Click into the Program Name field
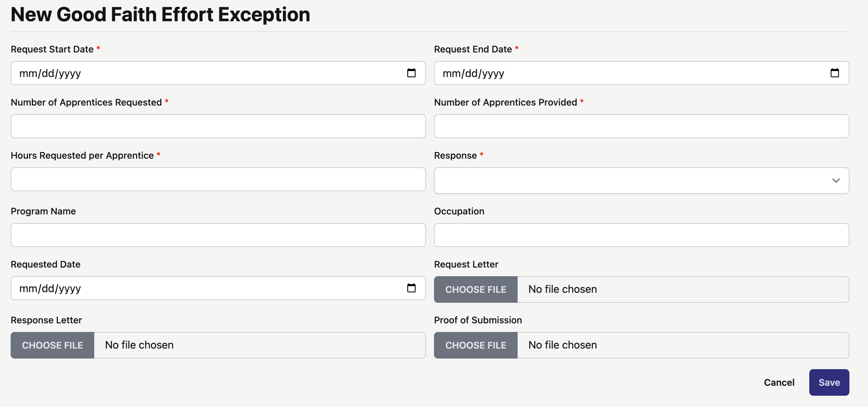 pos(218,235)
